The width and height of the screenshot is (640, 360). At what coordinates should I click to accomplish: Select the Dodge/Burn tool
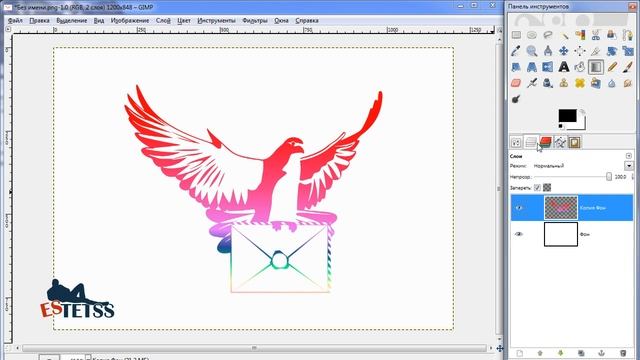coord(516,99)
